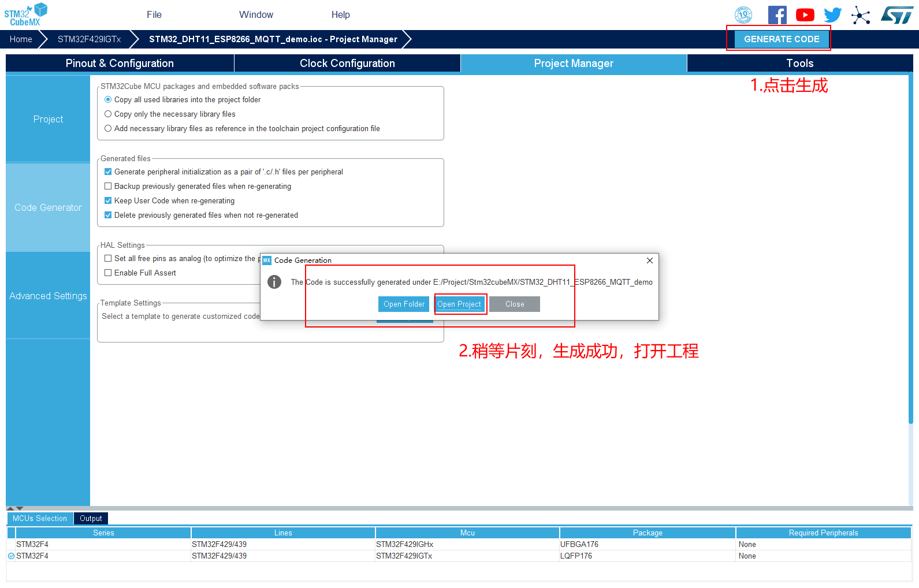Select the STM32F429IGTx table cell
Image resolution: width=919 pixels, height=588 pixels.
[467, 556]
